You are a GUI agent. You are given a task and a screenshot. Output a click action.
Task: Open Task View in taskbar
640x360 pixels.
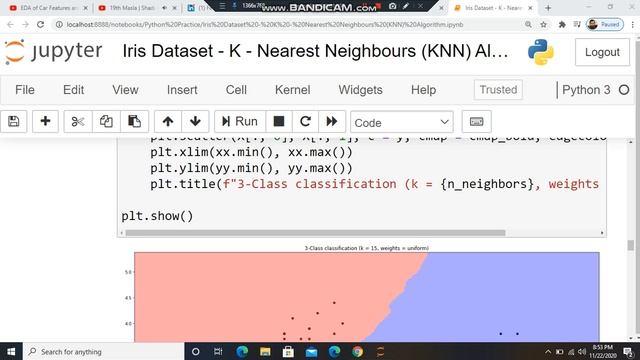point(218,351)
